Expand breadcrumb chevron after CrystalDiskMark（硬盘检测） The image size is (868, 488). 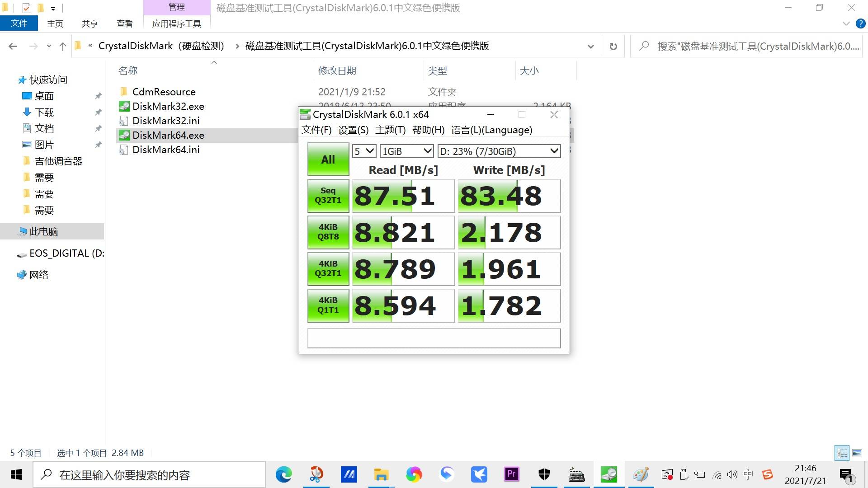coord(237,46)
